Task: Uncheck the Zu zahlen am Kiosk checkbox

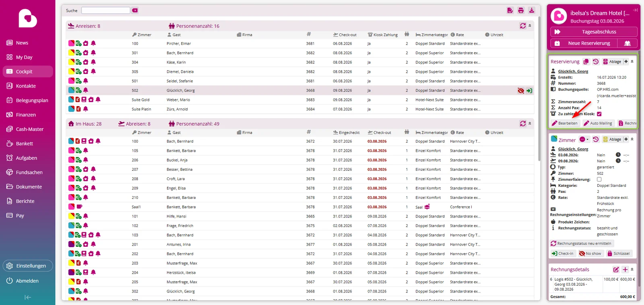Action: pyautogui.click(x=599, y=114)
